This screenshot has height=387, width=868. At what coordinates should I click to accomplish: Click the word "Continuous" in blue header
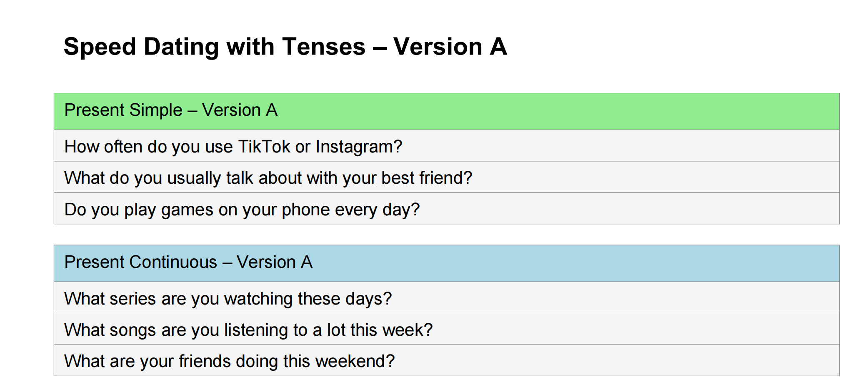[173, 262]
